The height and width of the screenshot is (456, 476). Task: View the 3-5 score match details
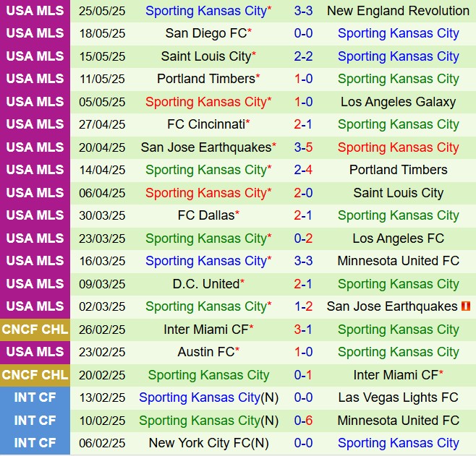point(303,147)
